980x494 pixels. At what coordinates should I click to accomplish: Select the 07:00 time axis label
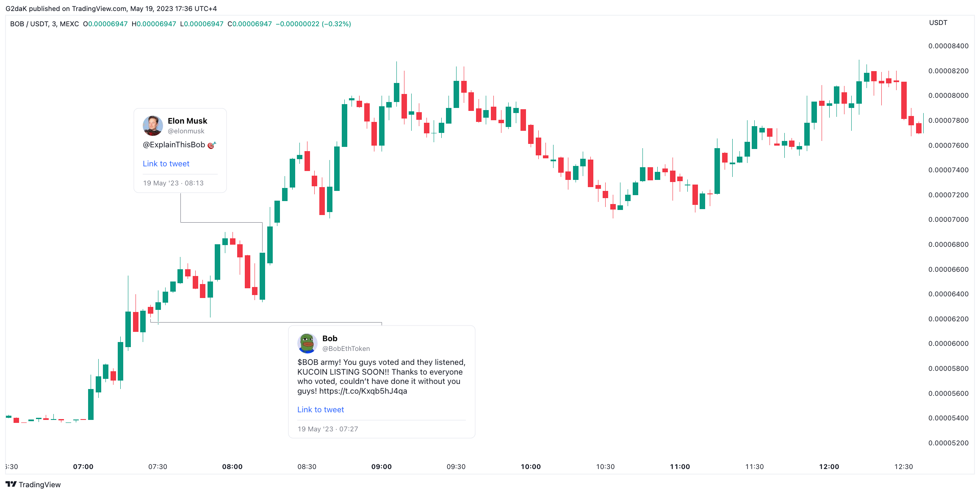pyautogui.click(x=83, y=466)
